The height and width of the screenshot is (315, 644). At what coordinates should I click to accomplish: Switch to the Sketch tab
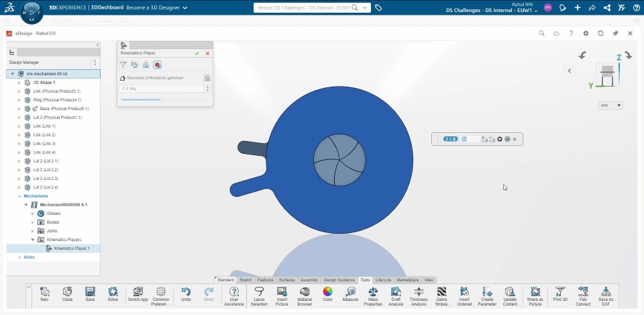click(246, 279)
